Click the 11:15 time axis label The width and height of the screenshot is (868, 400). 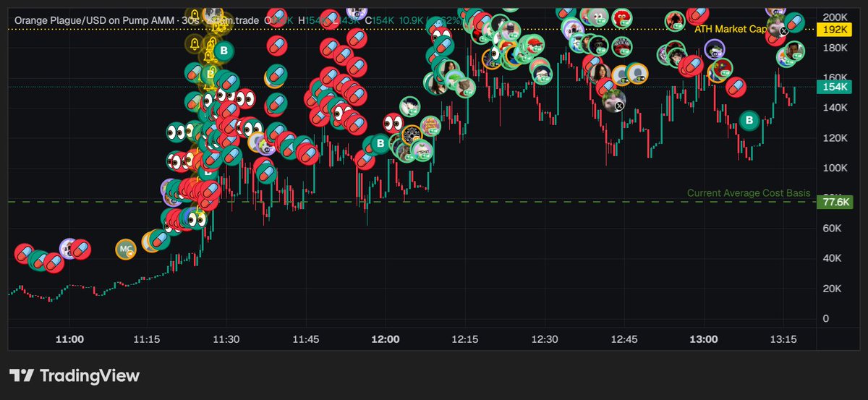click(x=148, y=339)
